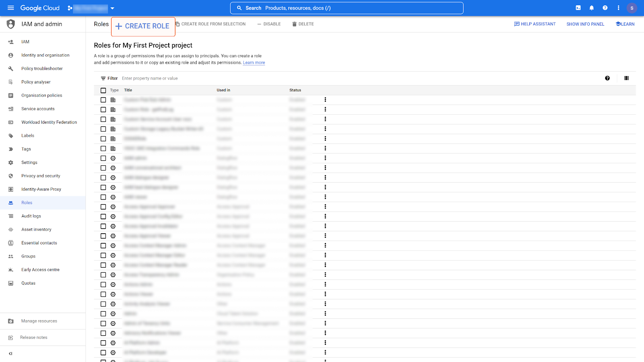This screenshot has height=362, width=644.
Task: Click the Tags arrow icon
Action: (11, 149)
